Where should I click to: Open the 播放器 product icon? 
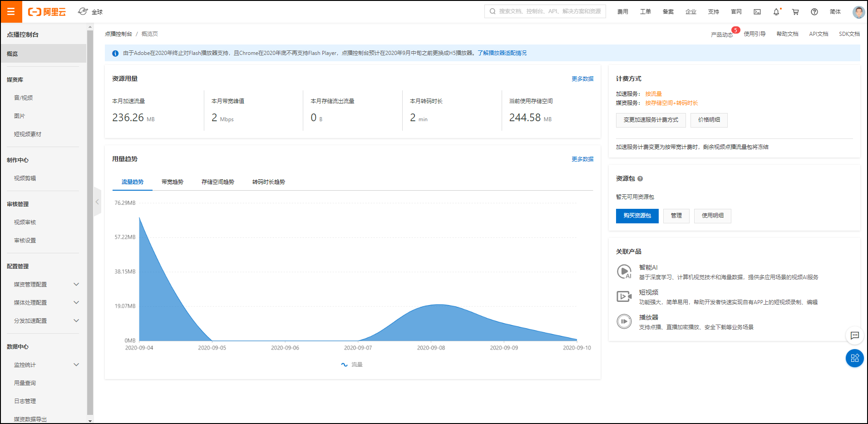[624, 321]
